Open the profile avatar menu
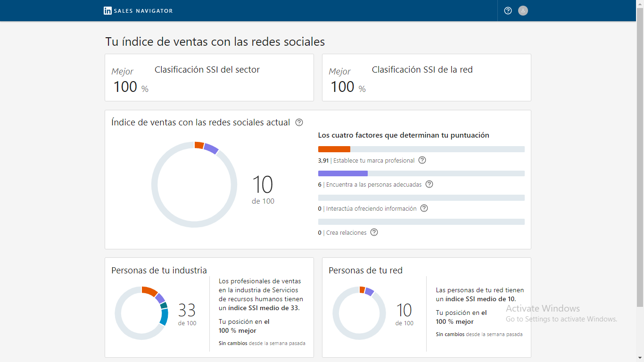Viewport: 644px width, 362px height. coord(523,10)
